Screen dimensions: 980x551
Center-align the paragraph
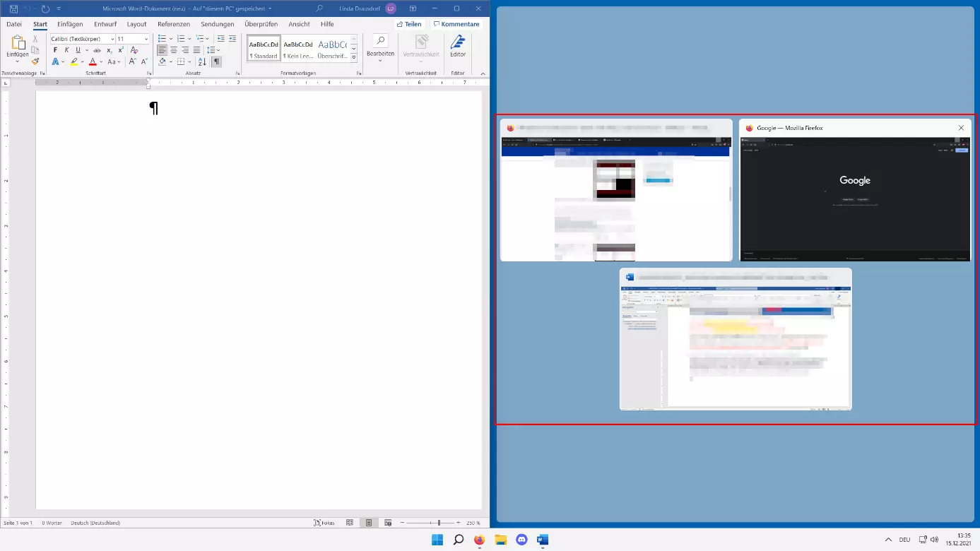point(174,50)
